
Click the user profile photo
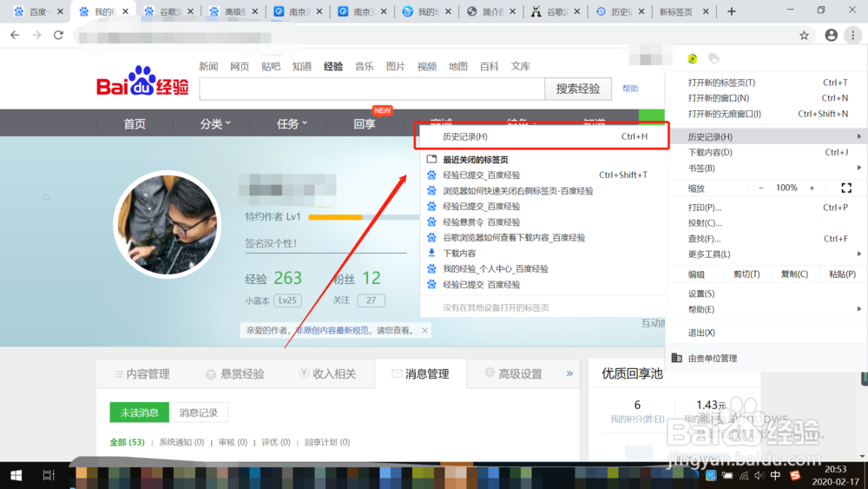pyautogui.click(x=168, y=224)
